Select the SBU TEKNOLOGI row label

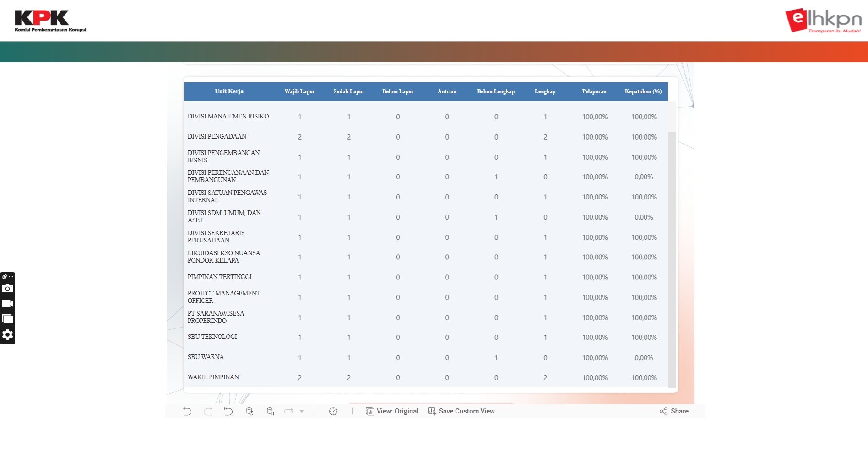(x=212, y=337)
